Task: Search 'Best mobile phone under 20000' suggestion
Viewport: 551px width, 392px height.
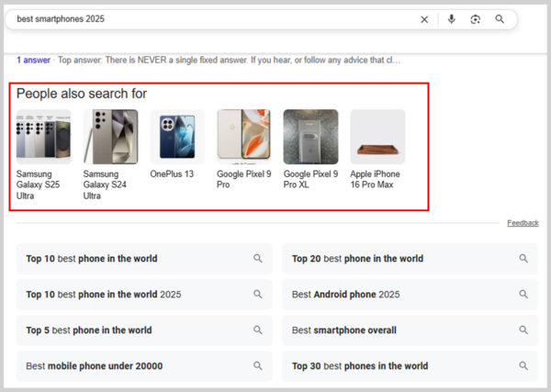Action: [x=144, y=366]
